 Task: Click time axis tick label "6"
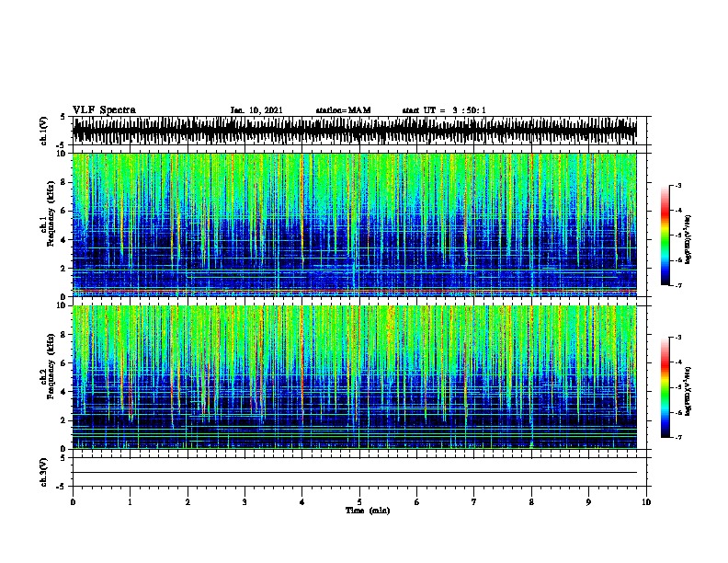click(417, 502)
